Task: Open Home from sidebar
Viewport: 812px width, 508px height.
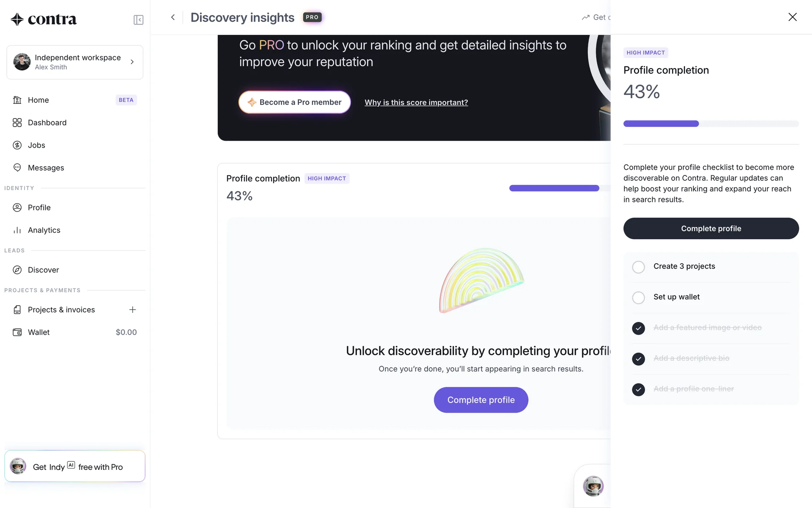Action: pyautogui.click(x=38, y=100)
